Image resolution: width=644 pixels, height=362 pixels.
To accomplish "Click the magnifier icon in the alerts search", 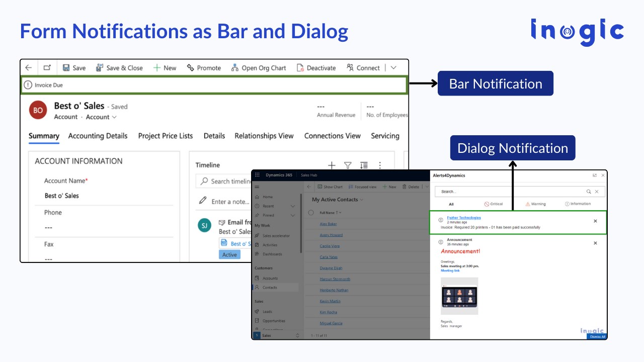I will [x=589, y=192].
